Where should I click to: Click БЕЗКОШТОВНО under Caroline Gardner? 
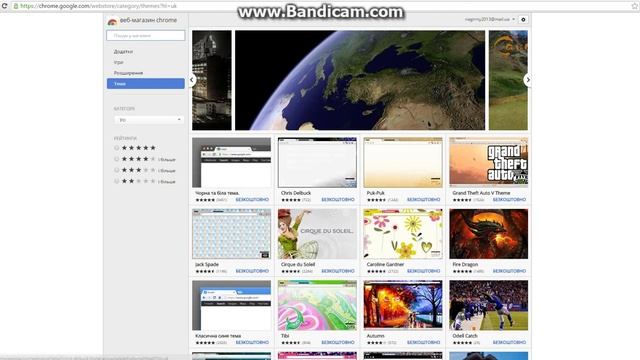[424, 271]
